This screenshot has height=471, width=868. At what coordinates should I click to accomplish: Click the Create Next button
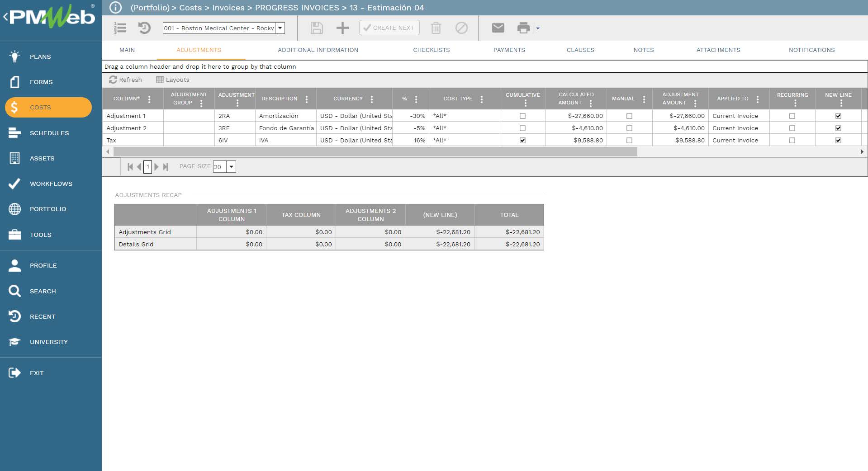389,28
